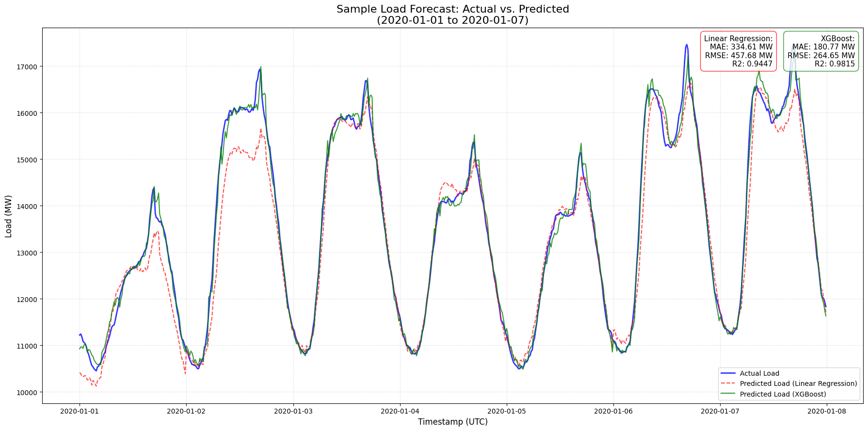Click the 'Actual Load' legend entry

pos(759,373)
